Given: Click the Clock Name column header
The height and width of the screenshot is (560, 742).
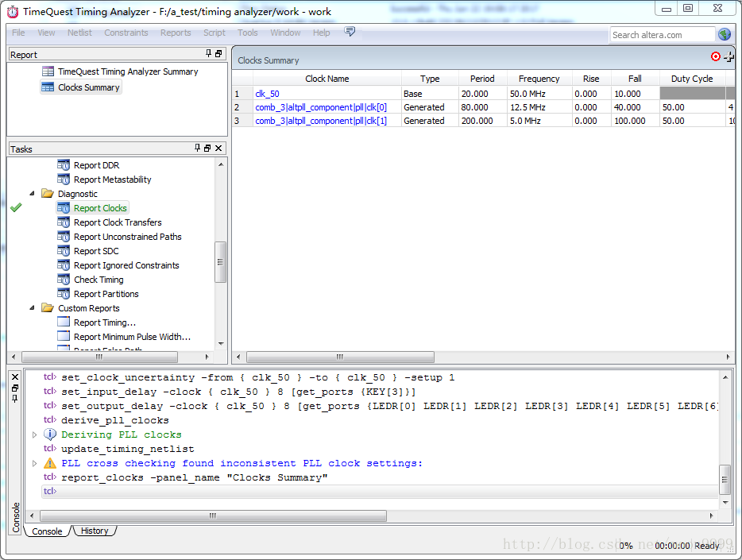Looking at the screenshot, I should click(327, 79).
